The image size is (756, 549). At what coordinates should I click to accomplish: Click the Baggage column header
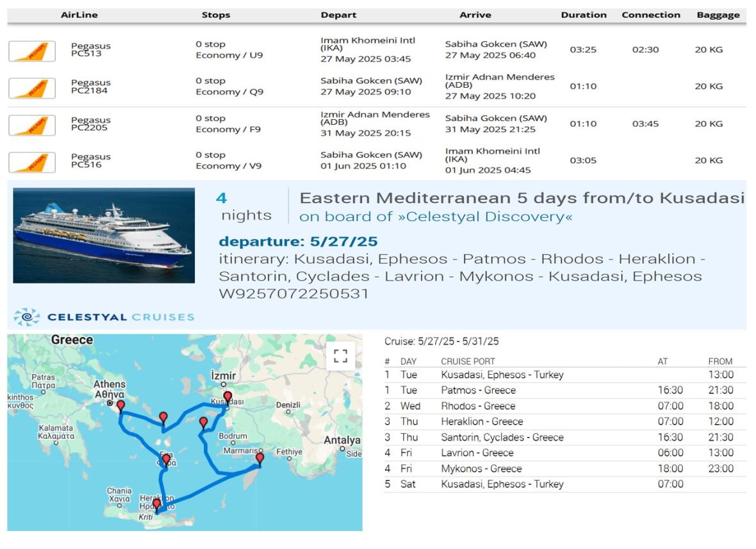[x=718, y=15]
